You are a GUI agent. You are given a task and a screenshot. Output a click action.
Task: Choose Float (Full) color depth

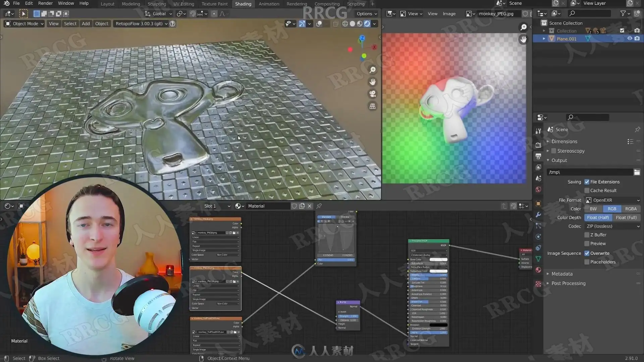click(626, 218)
